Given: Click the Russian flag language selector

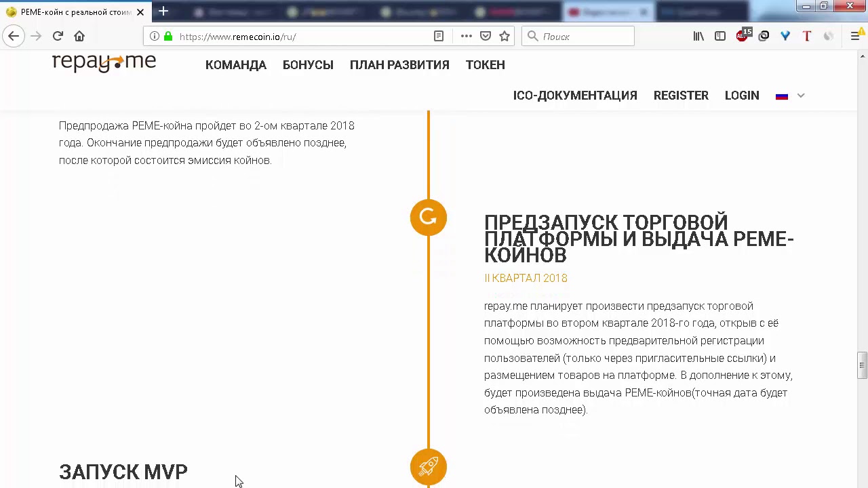Looking at the screenshot, I should (x=782, y=96).
